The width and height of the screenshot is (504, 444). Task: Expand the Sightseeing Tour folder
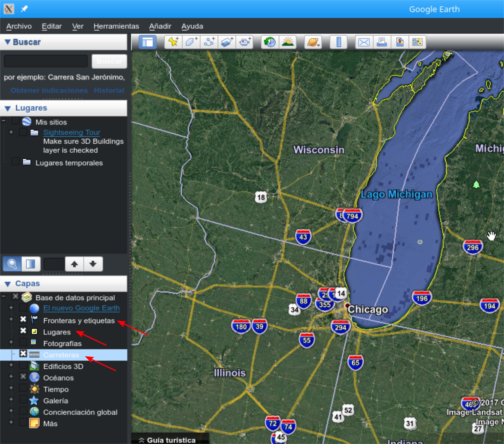click(11, 132)
